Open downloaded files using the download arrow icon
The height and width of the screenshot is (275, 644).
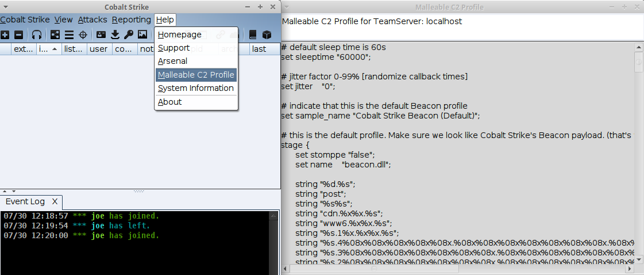[x=115, y=35]
